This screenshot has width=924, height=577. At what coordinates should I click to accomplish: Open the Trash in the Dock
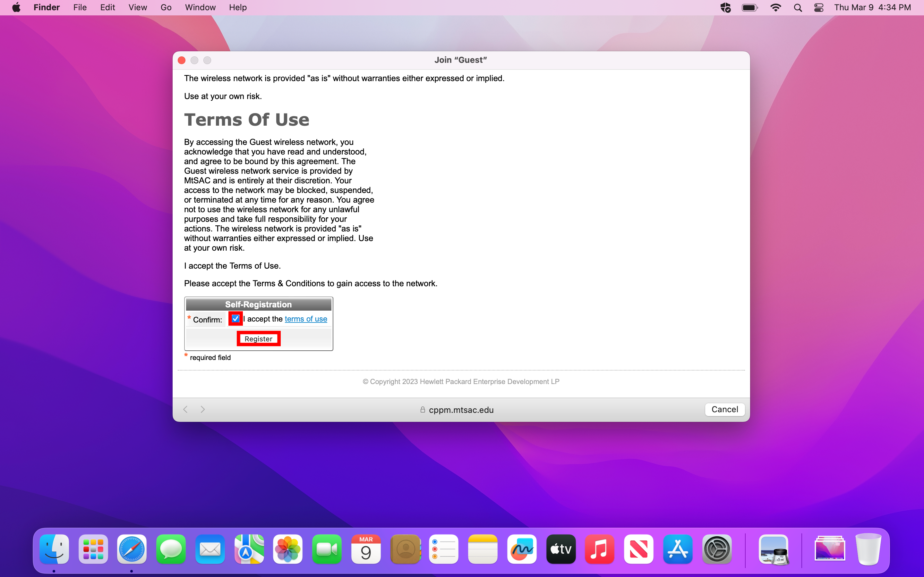click(868, 549)
